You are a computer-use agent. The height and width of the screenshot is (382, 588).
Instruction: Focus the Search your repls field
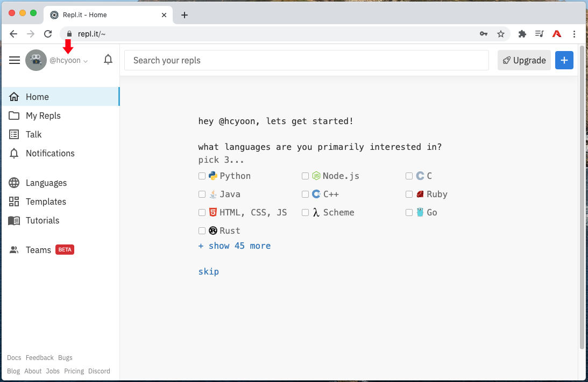[307, 60]
